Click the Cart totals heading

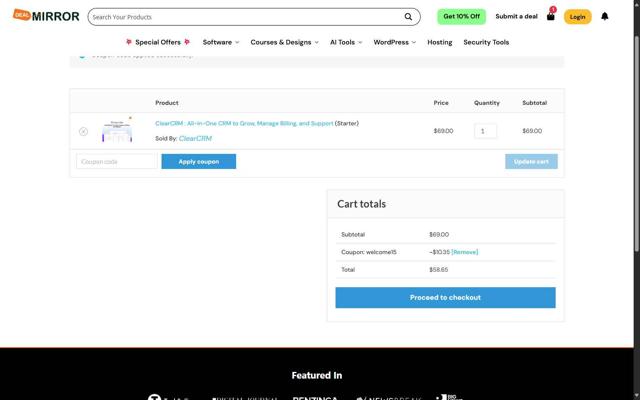click(361, 204)
